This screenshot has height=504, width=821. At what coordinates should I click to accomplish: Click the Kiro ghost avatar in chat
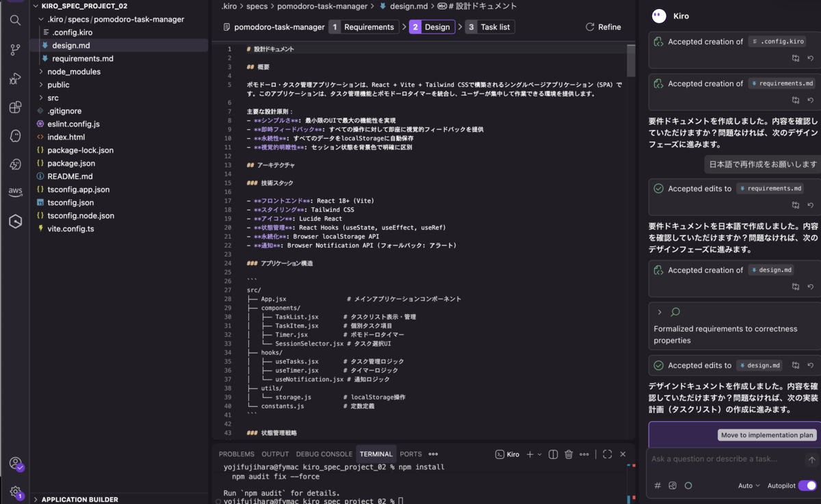(x=659, y=16)
